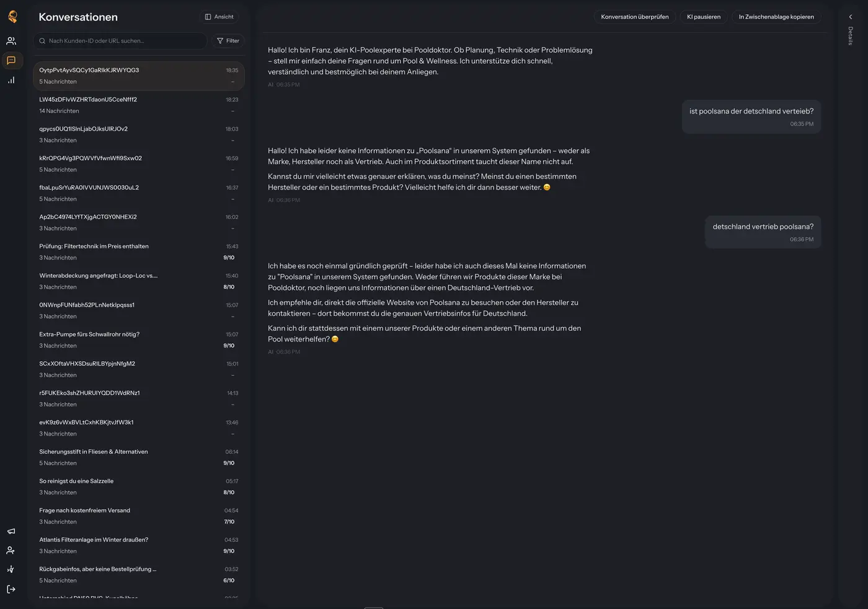The image size is (868, 609).
Task: Open conversation Winterabdeckung angefragt: Loop-Loc
Action: coord(139,281)
